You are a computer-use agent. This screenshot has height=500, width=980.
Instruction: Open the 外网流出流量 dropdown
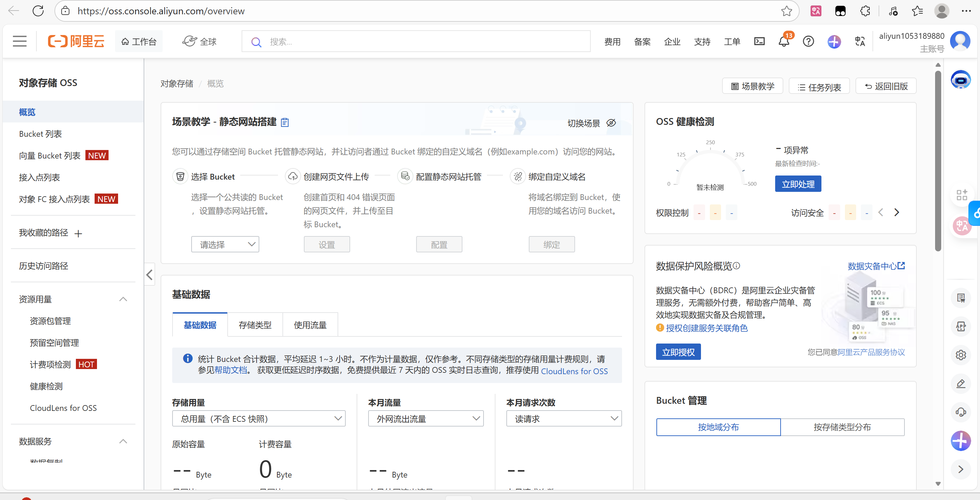point(426,418)
